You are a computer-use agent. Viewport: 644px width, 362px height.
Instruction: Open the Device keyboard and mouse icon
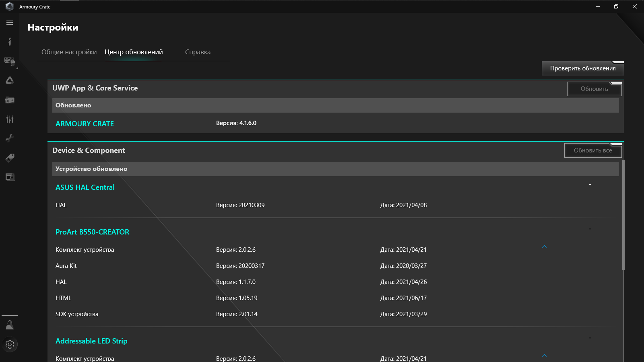pos(10,61)
